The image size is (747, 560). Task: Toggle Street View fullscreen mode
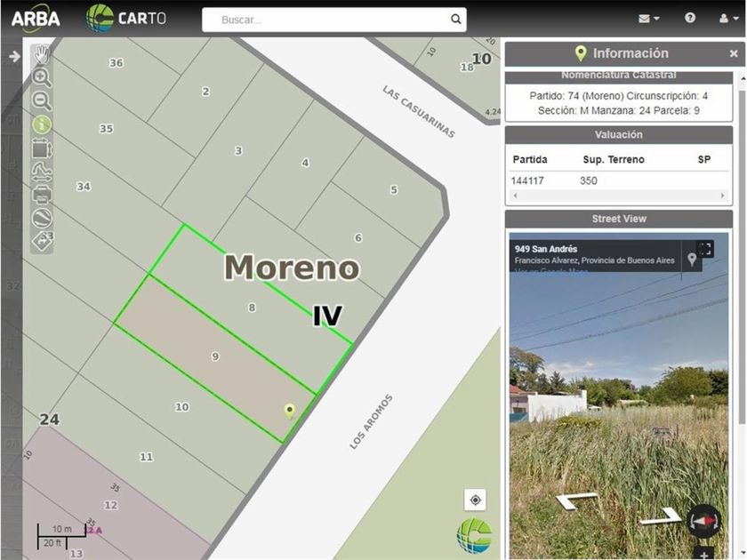pos(705,249)
